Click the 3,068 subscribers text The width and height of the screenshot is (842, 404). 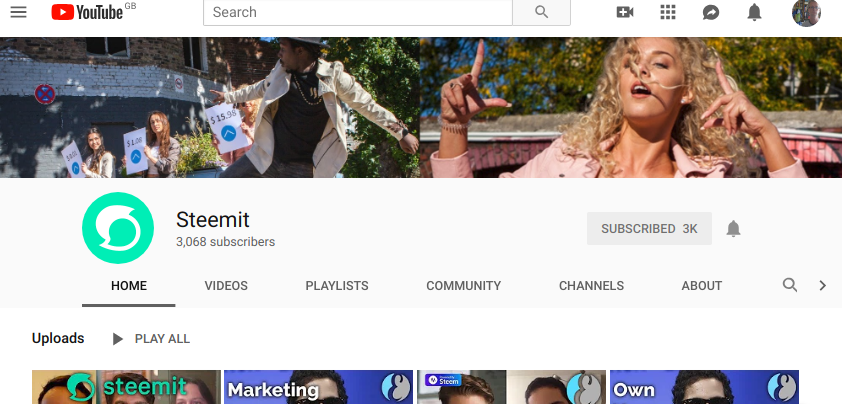point(226,242)
